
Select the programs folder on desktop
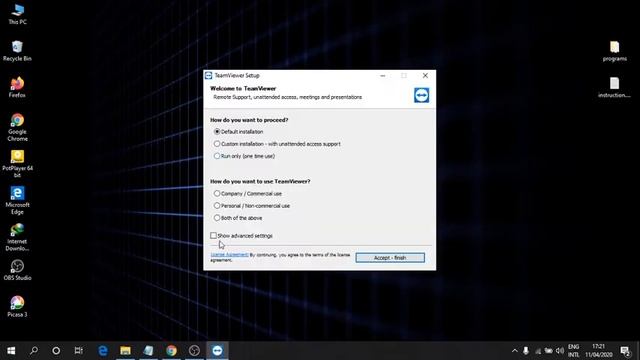coord(614,51)
